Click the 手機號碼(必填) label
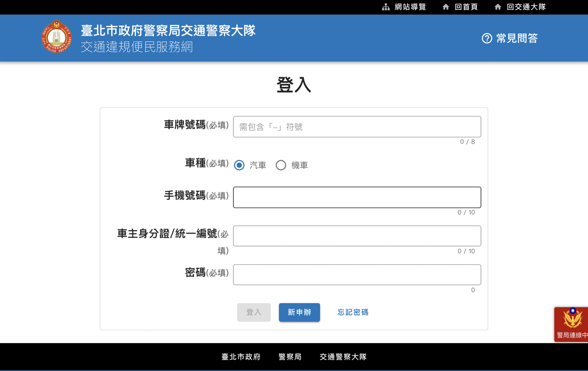Viewport: 588px width, 371px height. click(196, 196)
